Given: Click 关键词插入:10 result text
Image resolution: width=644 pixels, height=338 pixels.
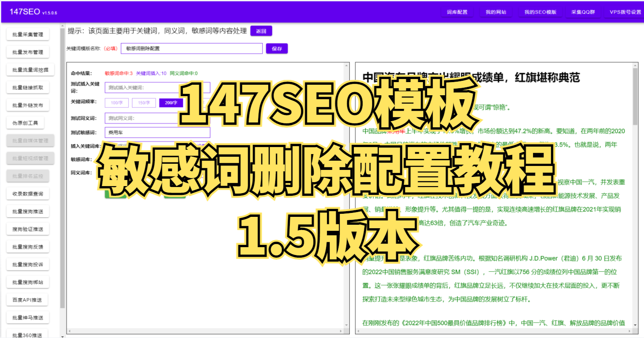Looking at the screenshot, I should [151, 73].
